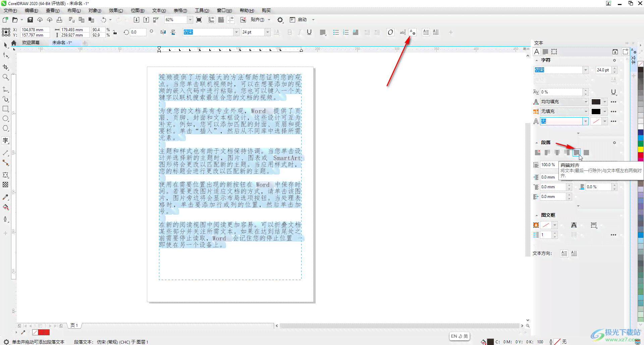Select right align in paragraph section
Screen dimensions: 644x345
[x=567, y=152]
